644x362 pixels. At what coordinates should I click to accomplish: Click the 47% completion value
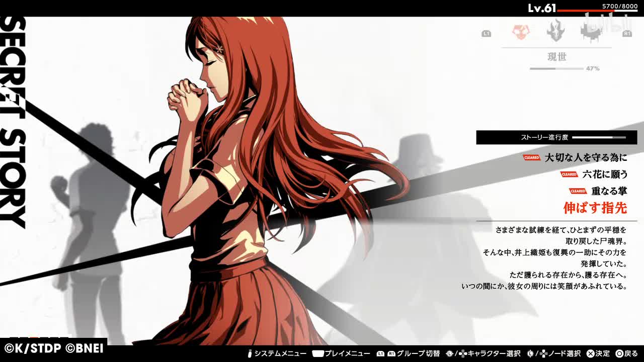tap(593, 68)
